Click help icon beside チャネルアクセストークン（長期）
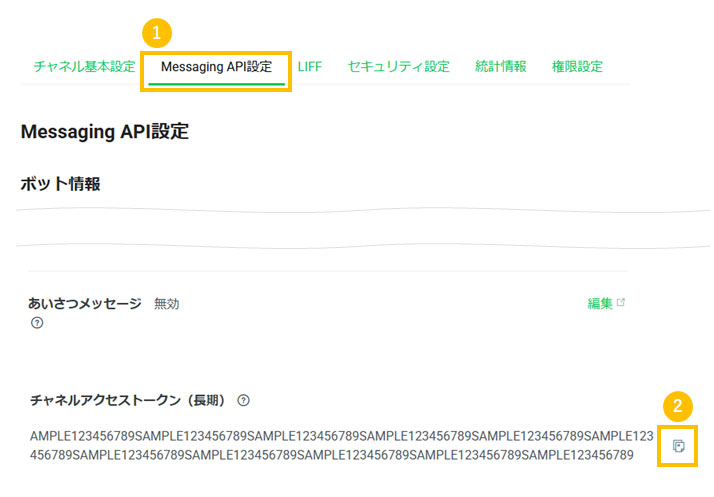Screen dimensions: 714x497 click(x=243, y=400)
